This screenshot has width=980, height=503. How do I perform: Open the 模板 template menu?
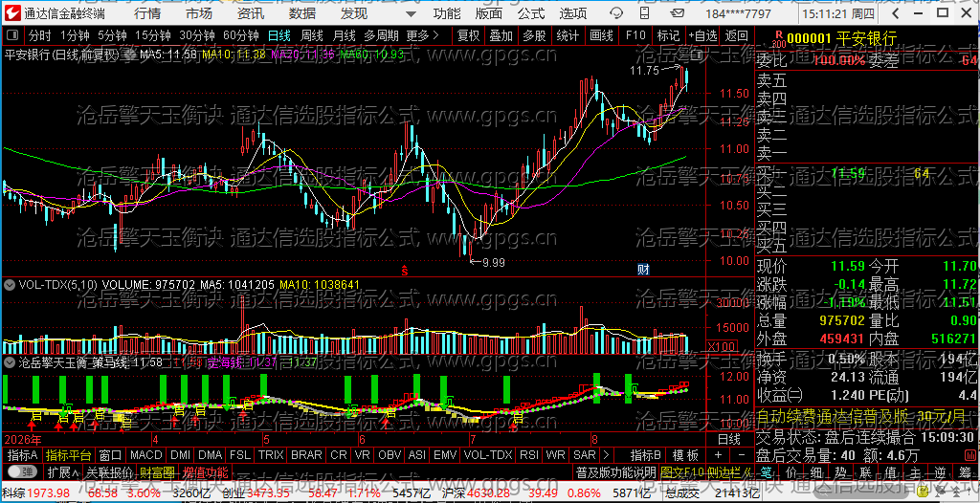pyautogui.click(x=685, y=455)
